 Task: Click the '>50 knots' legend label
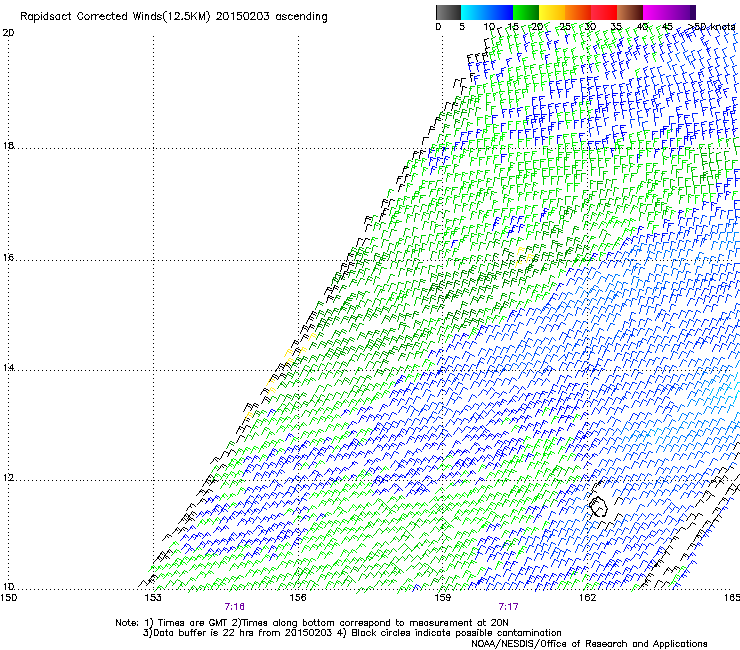[x=712, y=27]
